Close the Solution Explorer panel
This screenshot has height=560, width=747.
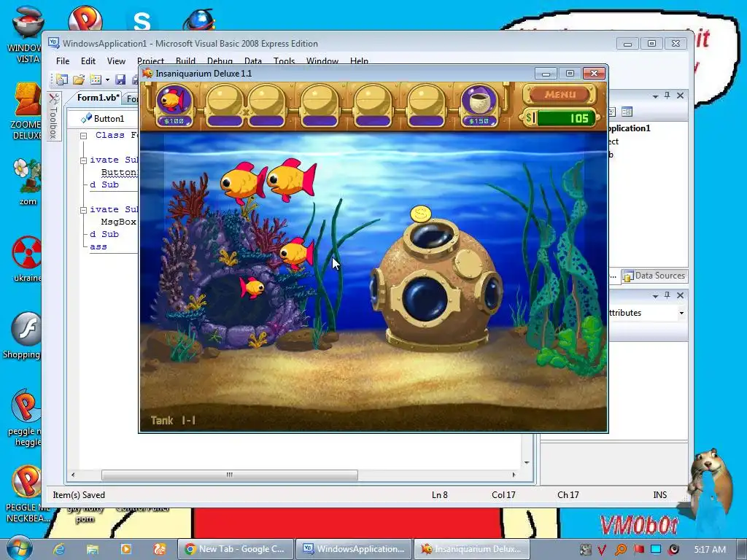(x=681, y=96)
